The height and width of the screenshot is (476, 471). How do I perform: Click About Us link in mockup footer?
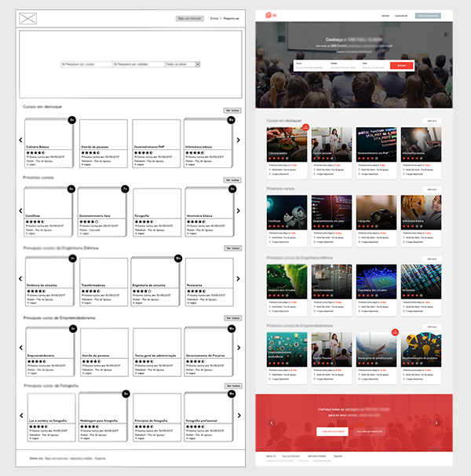pos(271,456)
